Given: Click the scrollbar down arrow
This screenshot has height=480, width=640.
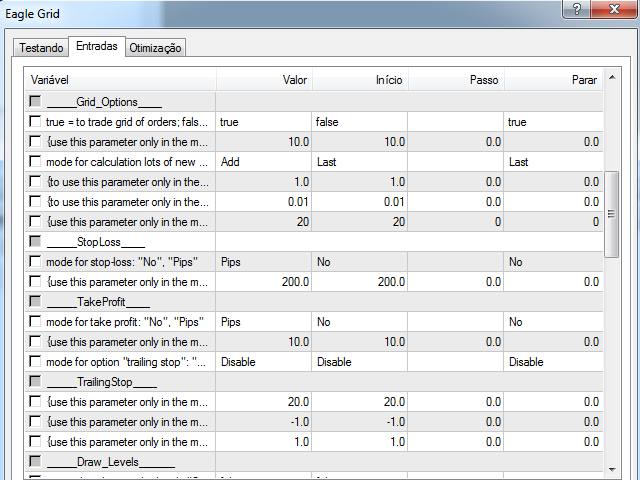Looking at the screenshot, I should point(612,469).
